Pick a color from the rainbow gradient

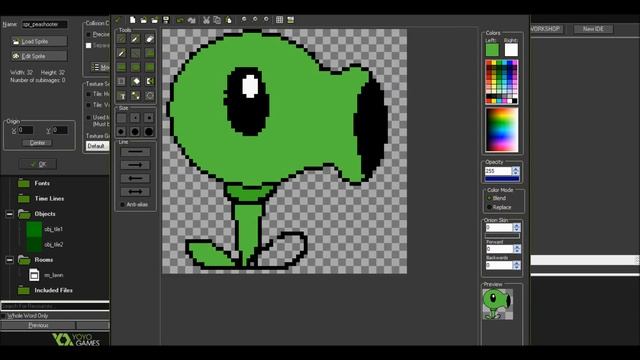(502, 130)
